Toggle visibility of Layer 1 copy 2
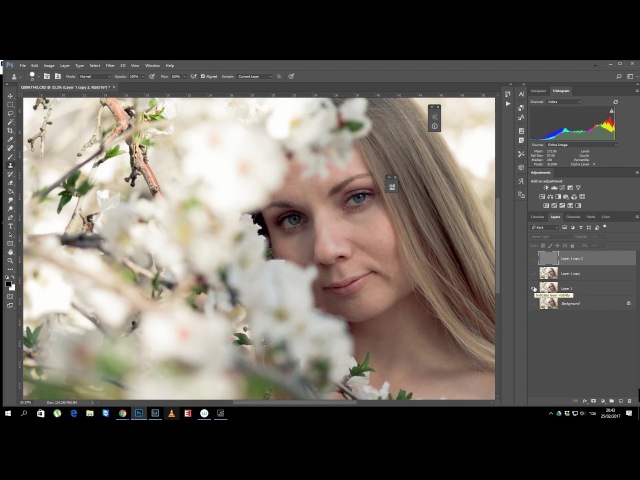The width and height of the screenshot is (640, 480). tap(534, 258)
